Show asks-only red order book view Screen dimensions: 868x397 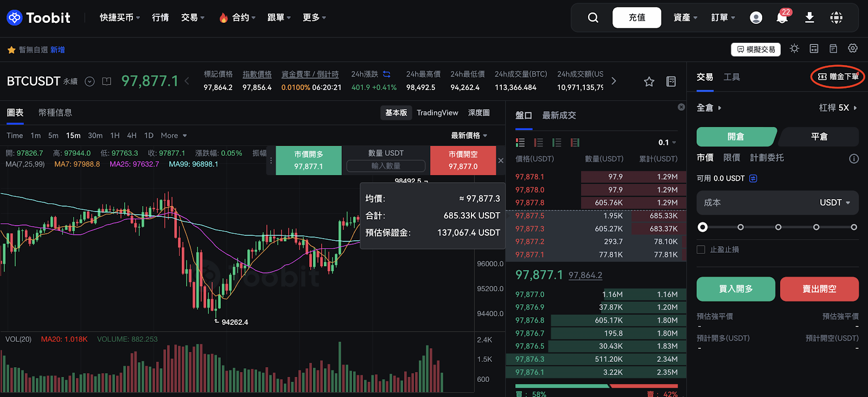[539, 143]
